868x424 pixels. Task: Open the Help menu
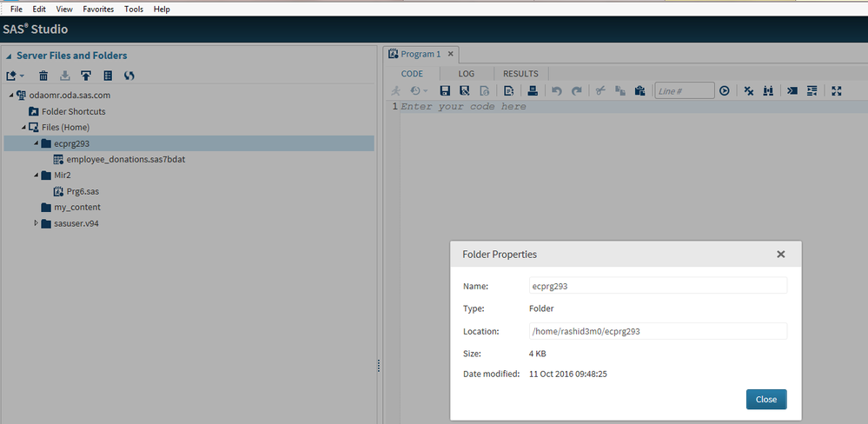pos(162,9)
